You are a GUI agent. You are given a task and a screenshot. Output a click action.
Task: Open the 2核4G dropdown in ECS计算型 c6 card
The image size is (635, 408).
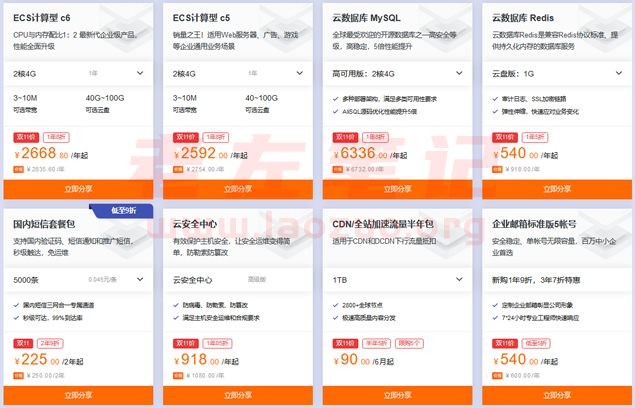(x=78, y=73)
